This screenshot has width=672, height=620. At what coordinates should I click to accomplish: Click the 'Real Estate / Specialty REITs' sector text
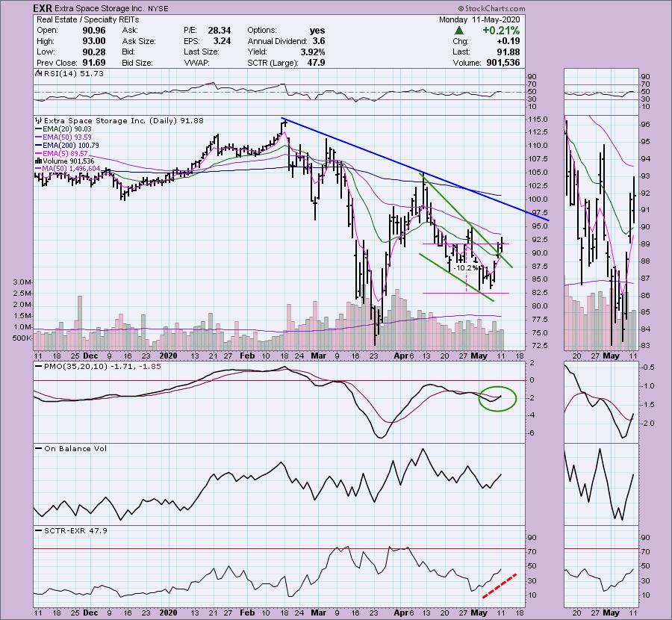(88, 19)
